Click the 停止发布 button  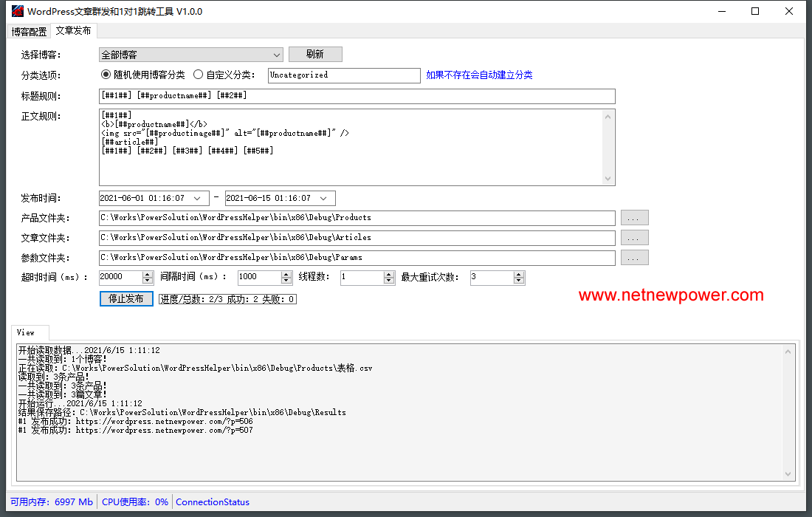(x=126, y=298)
